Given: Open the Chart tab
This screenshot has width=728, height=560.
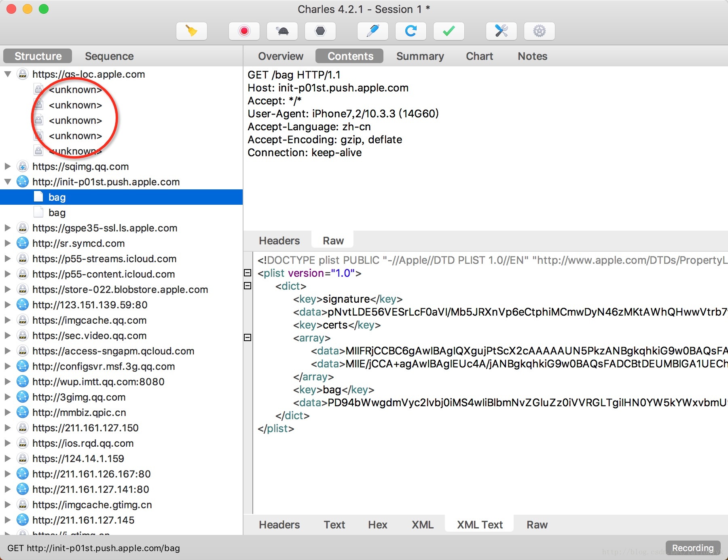Looking at the screenshot, I should (479, 56).
